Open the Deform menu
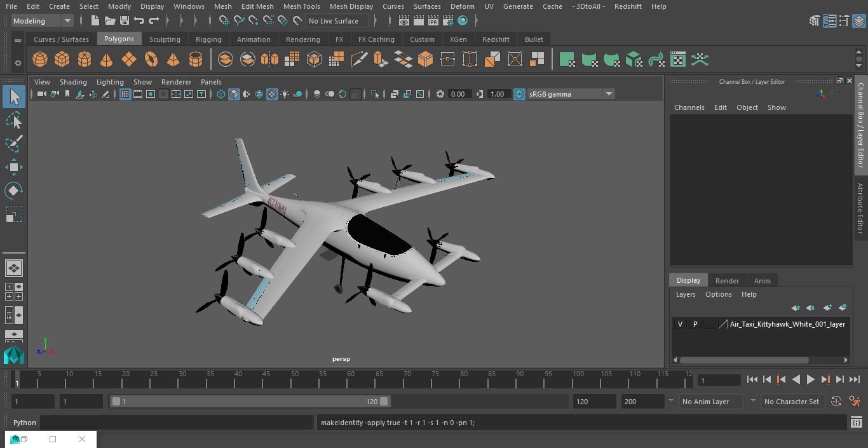 coord(462,6)
